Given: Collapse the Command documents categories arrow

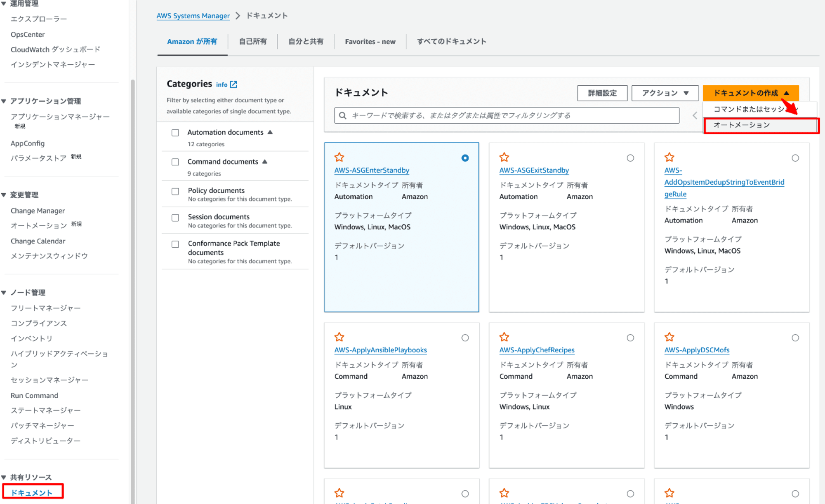Looking at the screenshot, I should pos(265,162).
